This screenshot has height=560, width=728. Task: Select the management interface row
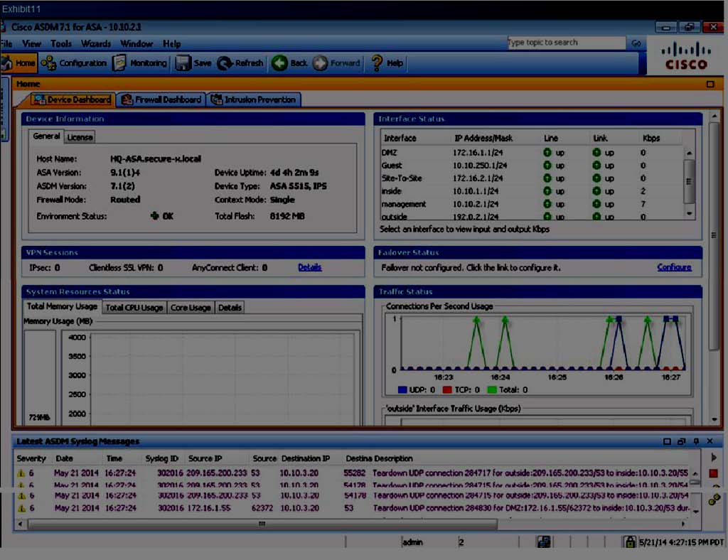click(532, 204)
